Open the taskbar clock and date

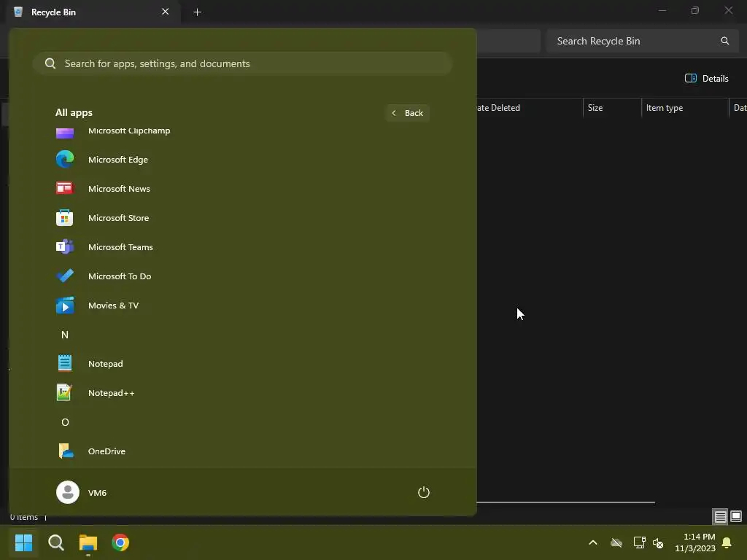[x=695, y=542]
